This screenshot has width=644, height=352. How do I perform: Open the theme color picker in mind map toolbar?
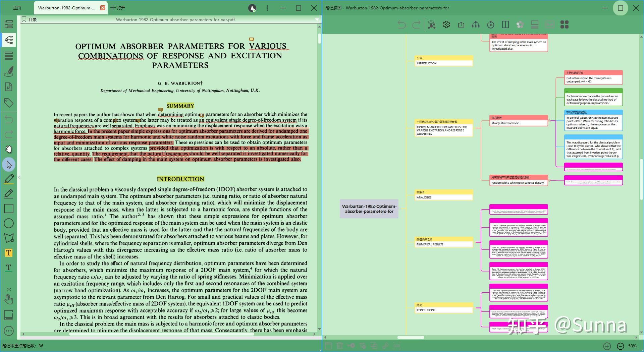coord(520,24)
